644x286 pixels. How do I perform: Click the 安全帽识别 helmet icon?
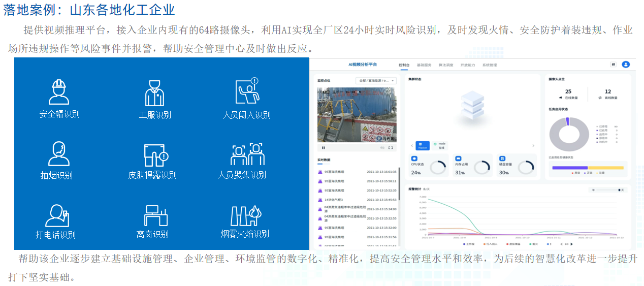coord(59,92)
